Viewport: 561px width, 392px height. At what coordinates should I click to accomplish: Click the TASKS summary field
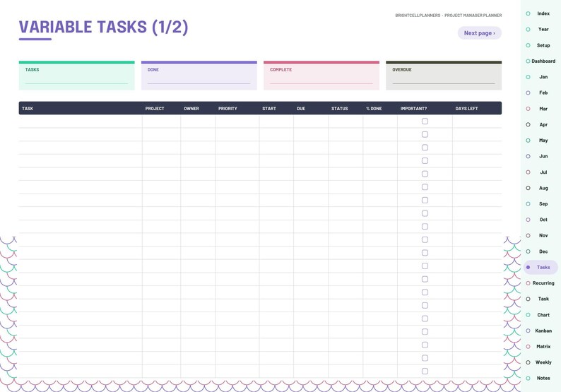click(76, 76)
